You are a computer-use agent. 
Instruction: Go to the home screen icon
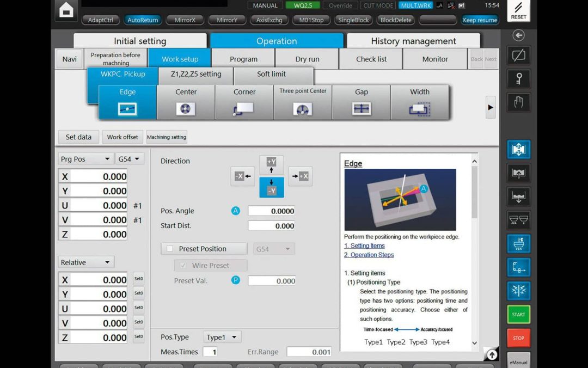pyautogui.click(x=66, y=10)
